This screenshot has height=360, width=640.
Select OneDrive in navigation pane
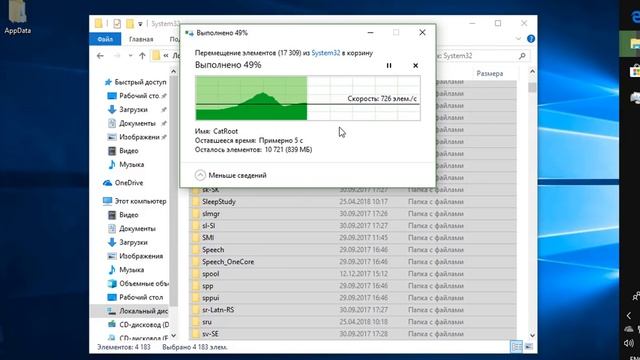[123, 183]
